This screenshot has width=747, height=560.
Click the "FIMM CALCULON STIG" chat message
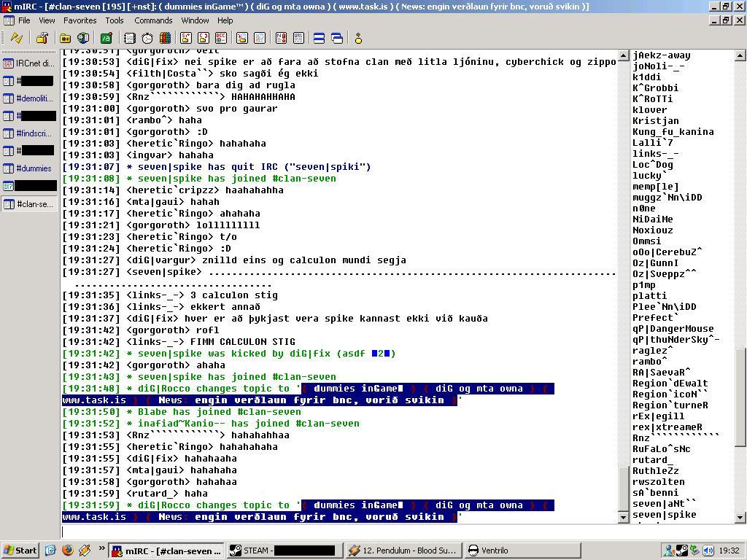tap(243, 342)
